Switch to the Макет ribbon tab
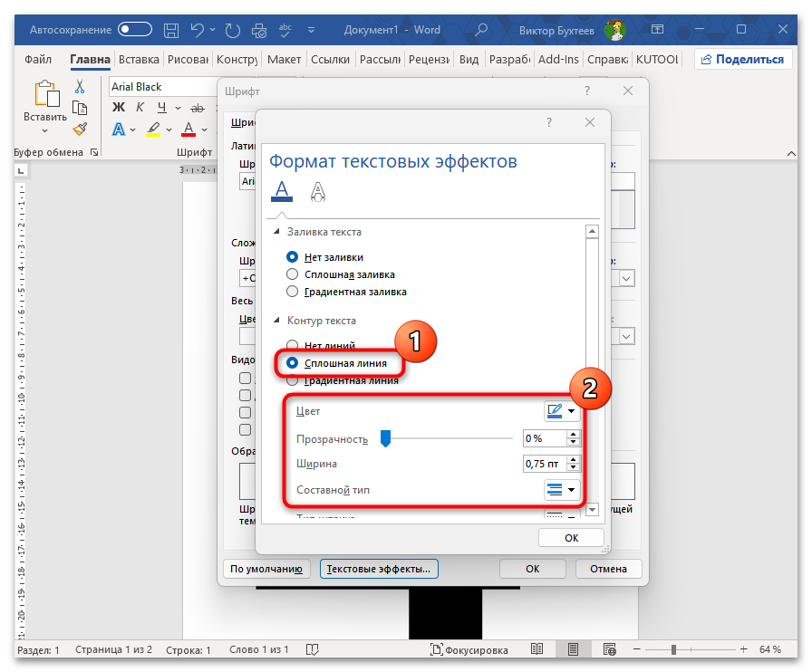Viewport: 812px width, 672px height. [x=284, y=60]
